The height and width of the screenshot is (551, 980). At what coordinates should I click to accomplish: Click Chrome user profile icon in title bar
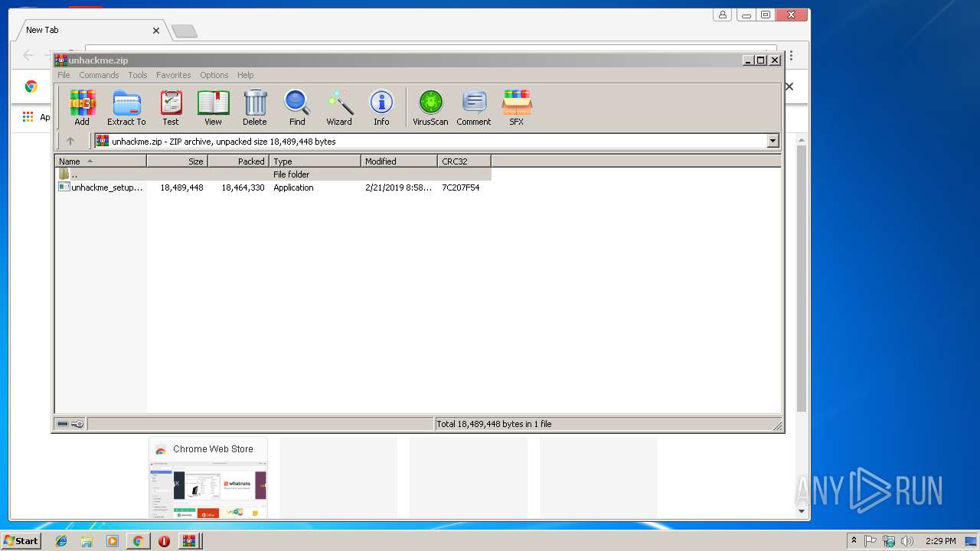click(x=722, y=15)
